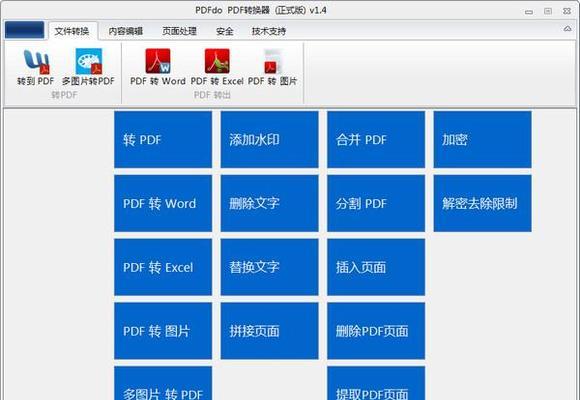The height and width of the screenshot is (400, 580).
Task: Open the 合并 PDF tile
Action: click(x=376, y=140)
